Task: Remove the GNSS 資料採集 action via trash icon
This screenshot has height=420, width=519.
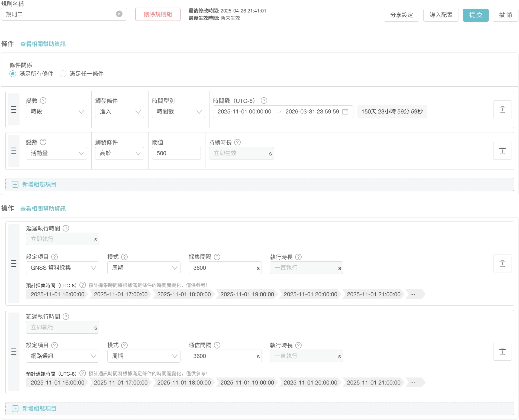Action: (x=502, y=263)
